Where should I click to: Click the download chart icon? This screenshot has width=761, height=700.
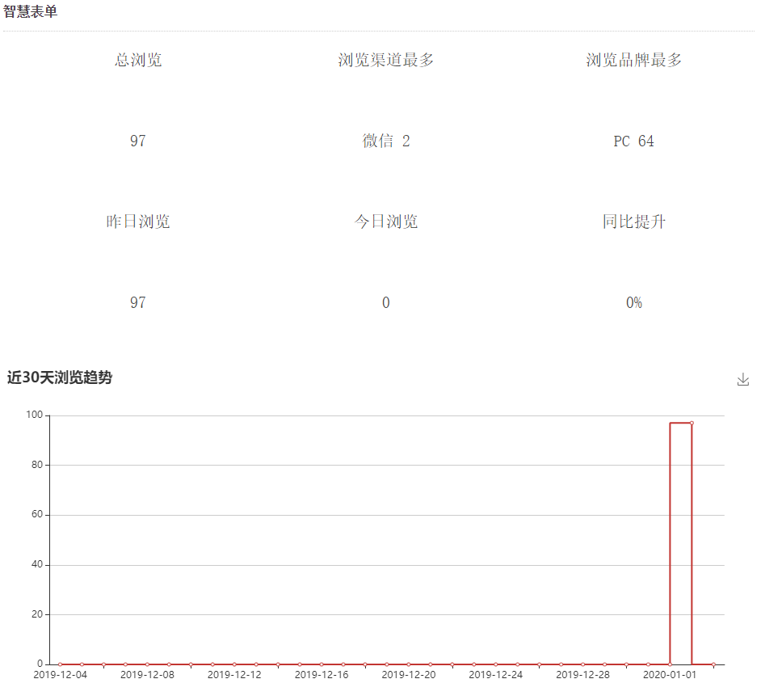pyautogui.click(x=743, y=379)
